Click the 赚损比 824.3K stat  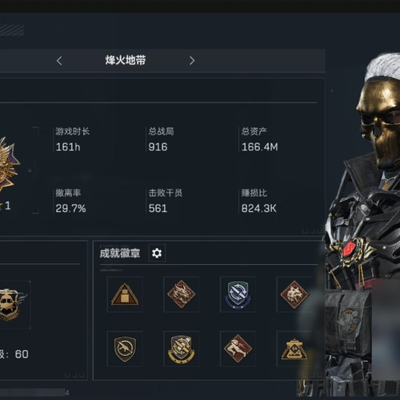pos(259,201)
